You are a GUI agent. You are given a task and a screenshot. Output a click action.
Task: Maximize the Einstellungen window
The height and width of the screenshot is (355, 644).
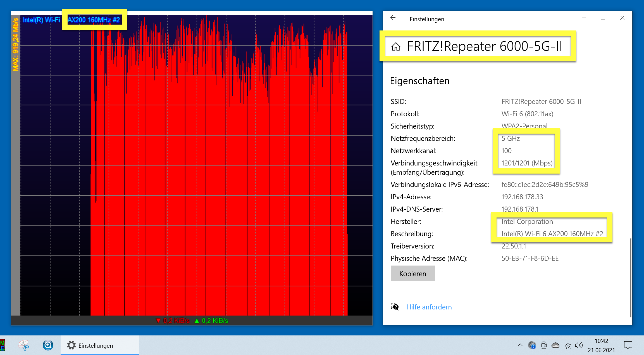(x=603, y=18)
